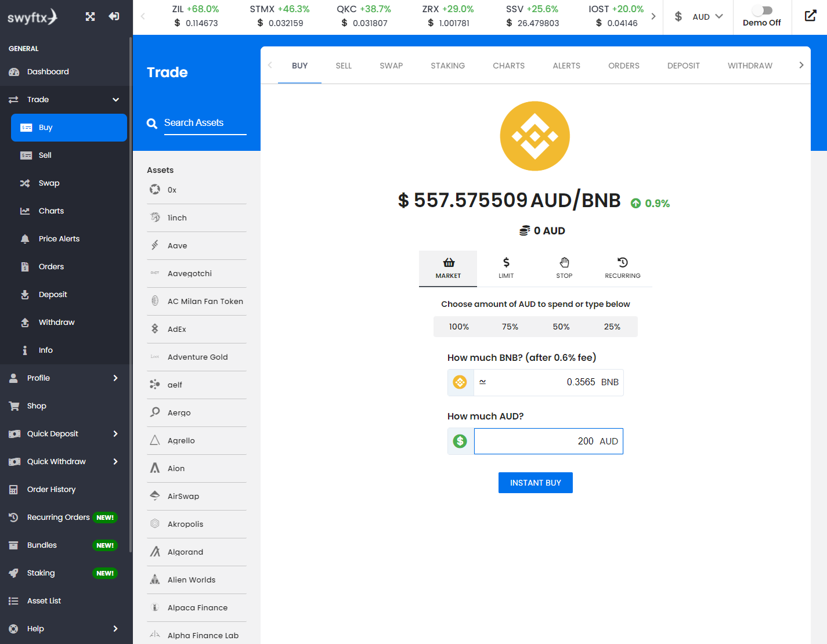
Task: Show next ticker items with right chevron
Action: [653, 16]
